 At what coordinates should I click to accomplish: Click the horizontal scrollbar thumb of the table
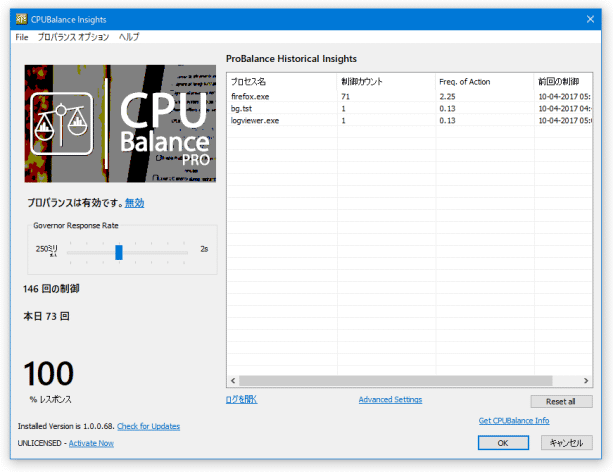[396, 380]
